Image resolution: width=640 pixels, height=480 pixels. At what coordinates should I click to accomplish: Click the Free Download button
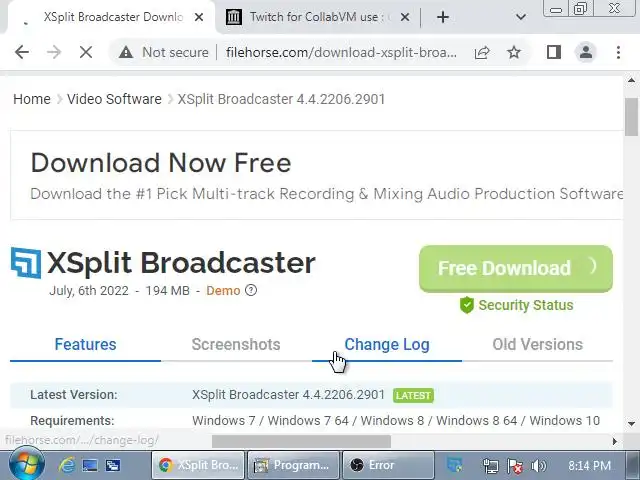pyautogui.click(x=516, y=269)
